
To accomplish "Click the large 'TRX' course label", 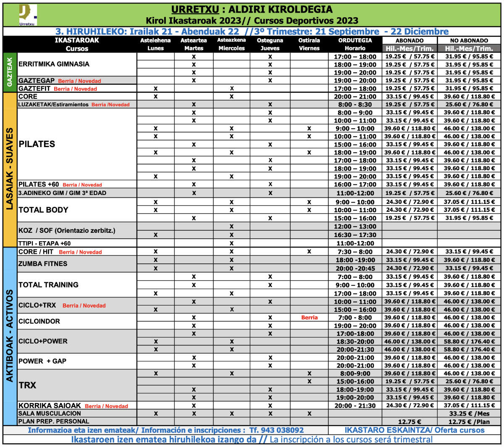I will point(27,385).
